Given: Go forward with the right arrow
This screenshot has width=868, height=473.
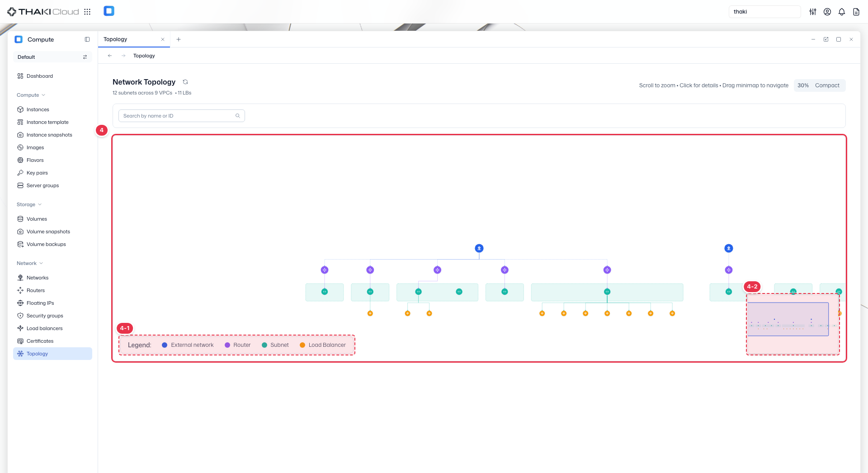Looking at the screenshot, I should 123,56.
